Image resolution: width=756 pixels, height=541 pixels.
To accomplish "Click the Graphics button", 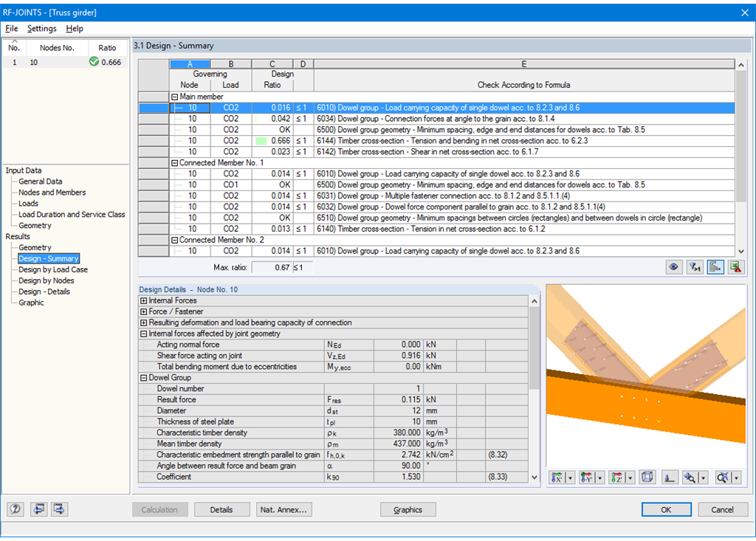I will click(x=408, y=510).
